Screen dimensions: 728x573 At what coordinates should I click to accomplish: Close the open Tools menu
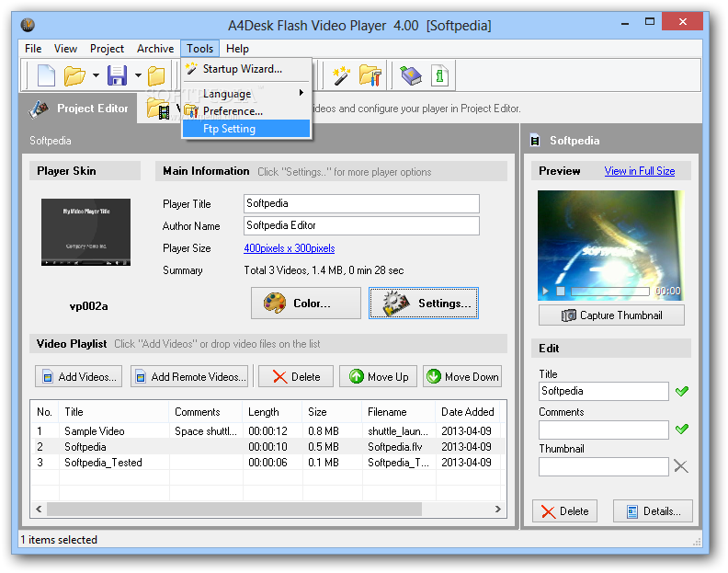[199, 49]
